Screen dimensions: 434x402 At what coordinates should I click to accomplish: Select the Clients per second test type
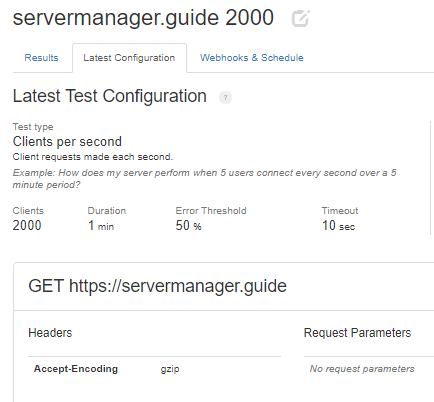(67, 142)
